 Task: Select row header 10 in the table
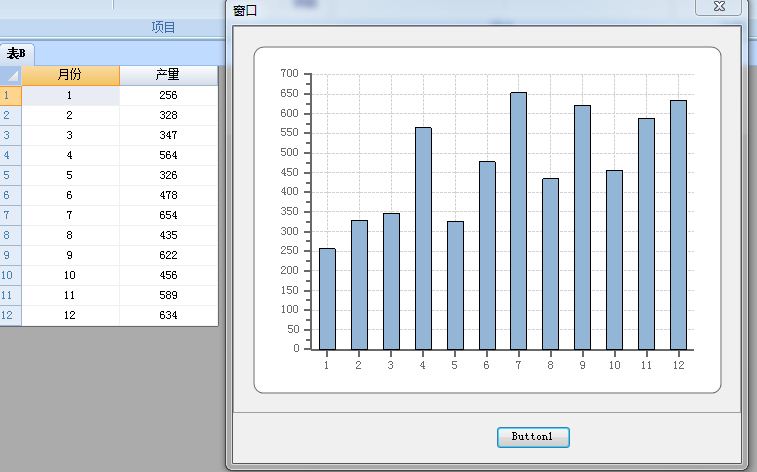point(11,276)
